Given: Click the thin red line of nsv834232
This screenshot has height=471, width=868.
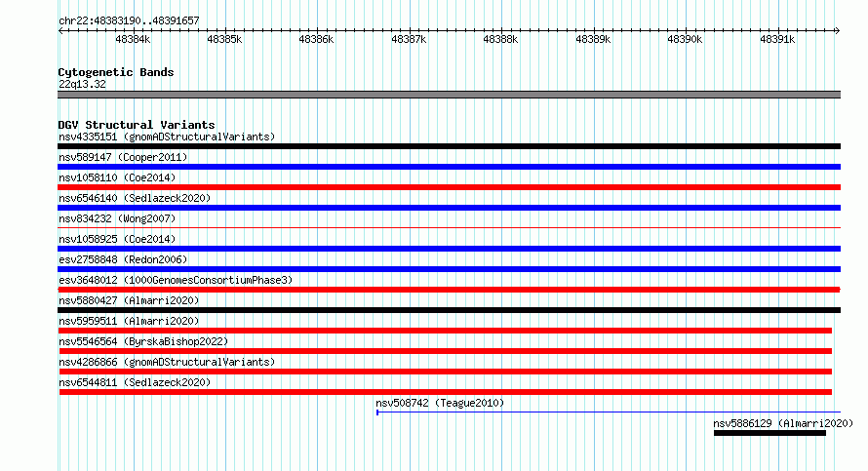Looking at the screenshot, I should click(449, 227).
